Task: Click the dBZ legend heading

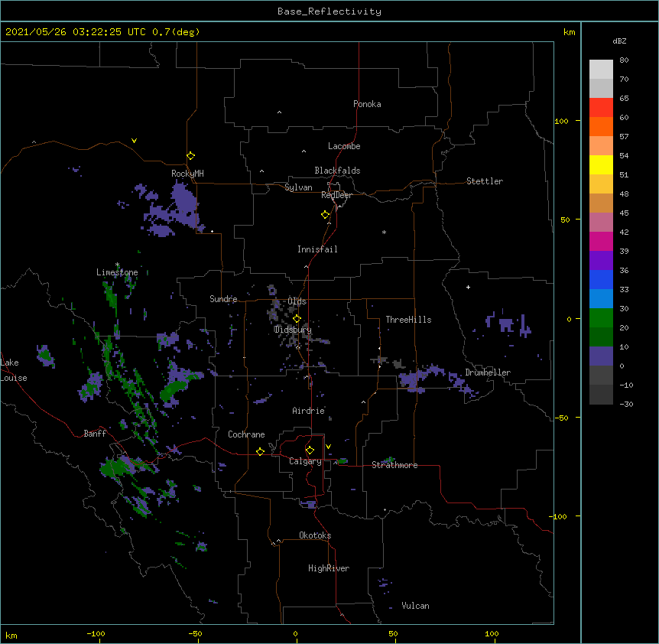Action: 619,41
